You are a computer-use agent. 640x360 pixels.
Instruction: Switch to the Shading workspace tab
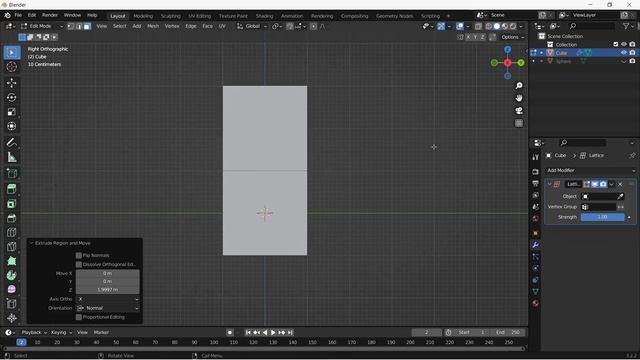(264, 16)
